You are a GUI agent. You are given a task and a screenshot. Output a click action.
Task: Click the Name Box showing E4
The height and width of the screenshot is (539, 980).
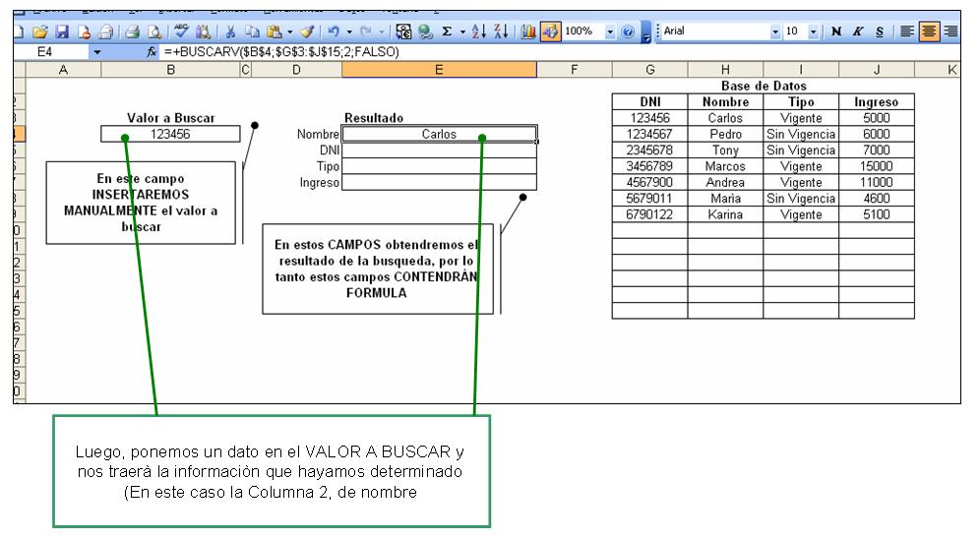(51, 52)
